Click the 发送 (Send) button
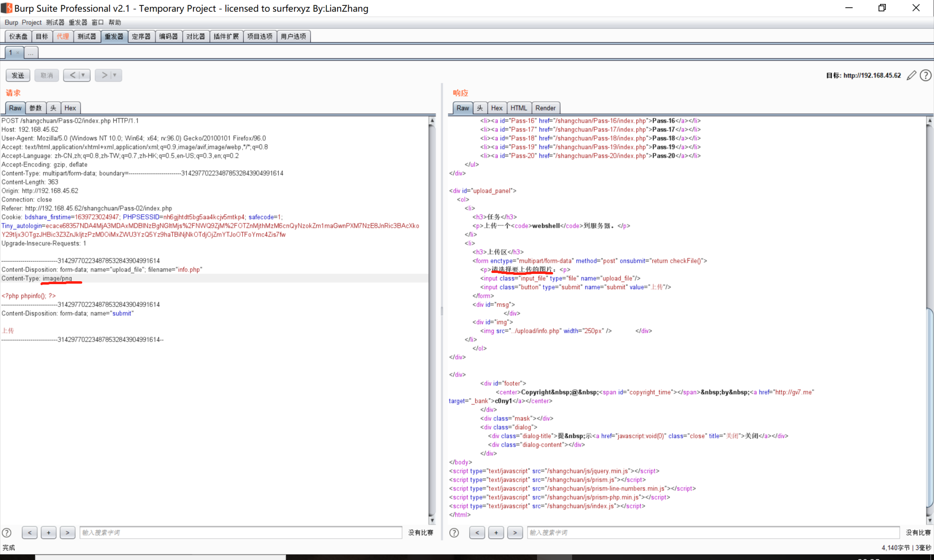 pyautogui.click(x=18, y=75)
